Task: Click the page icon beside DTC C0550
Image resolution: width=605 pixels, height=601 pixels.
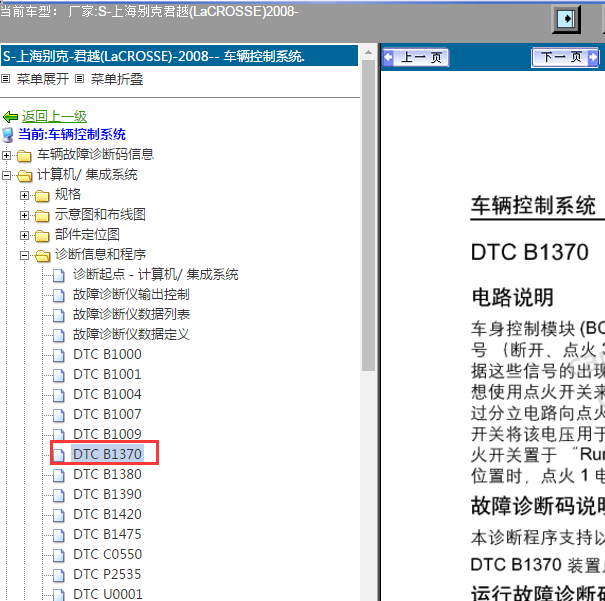Action: pos(59,556)
